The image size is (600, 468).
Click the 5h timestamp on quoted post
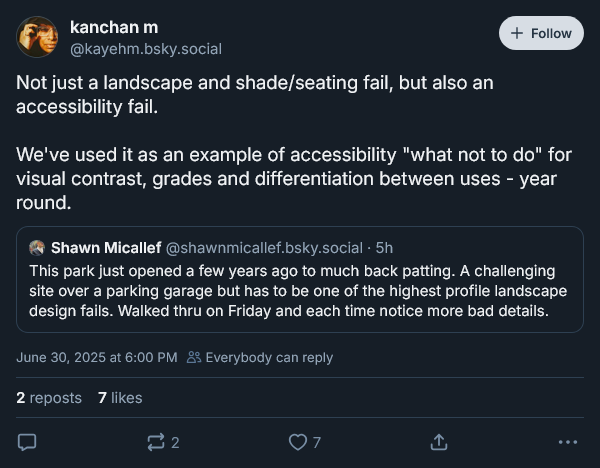pyautogui.click(x=384, y=247)
